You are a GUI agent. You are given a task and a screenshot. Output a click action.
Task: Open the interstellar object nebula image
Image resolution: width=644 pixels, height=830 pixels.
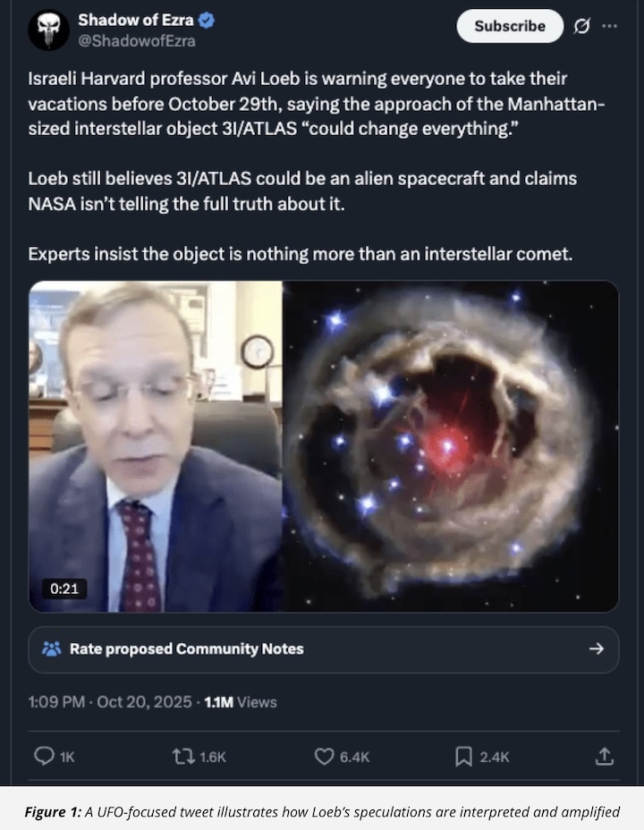[451, 445]
